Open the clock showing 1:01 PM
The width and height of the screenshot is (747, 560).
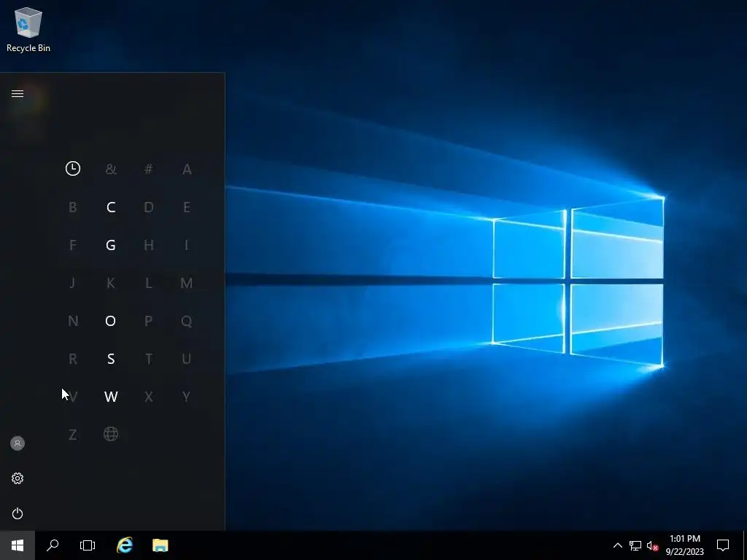(684, 545)
